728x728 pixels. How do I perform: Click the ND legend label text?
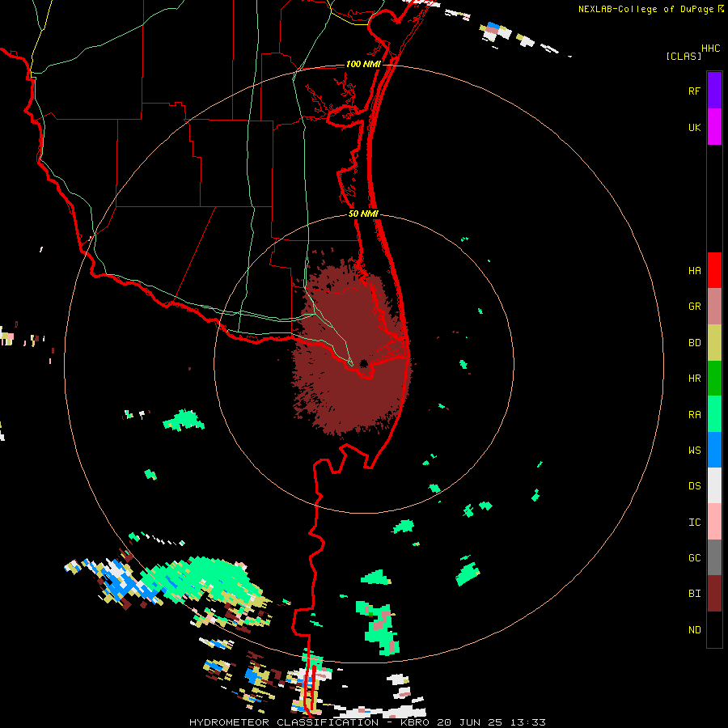tap(694, 629)
